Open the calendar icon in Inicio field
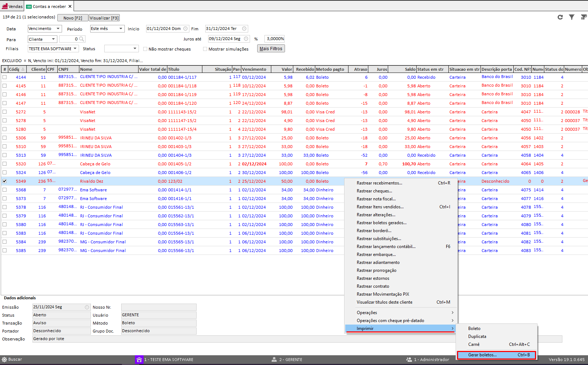Viewport: 588px width, 365px height. tap(185, 29)
